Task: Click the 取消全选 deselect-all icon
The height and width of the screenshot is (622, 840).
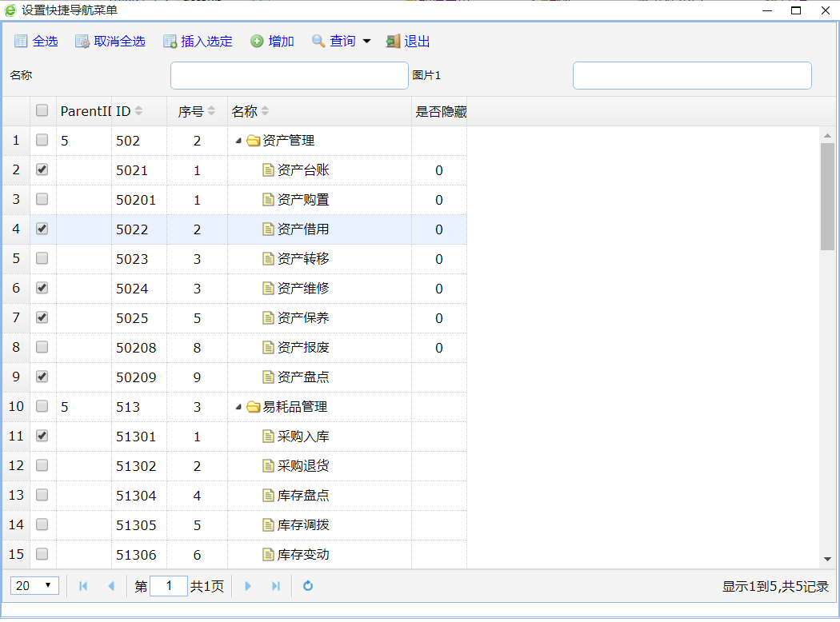Action: tap(82, 42)
